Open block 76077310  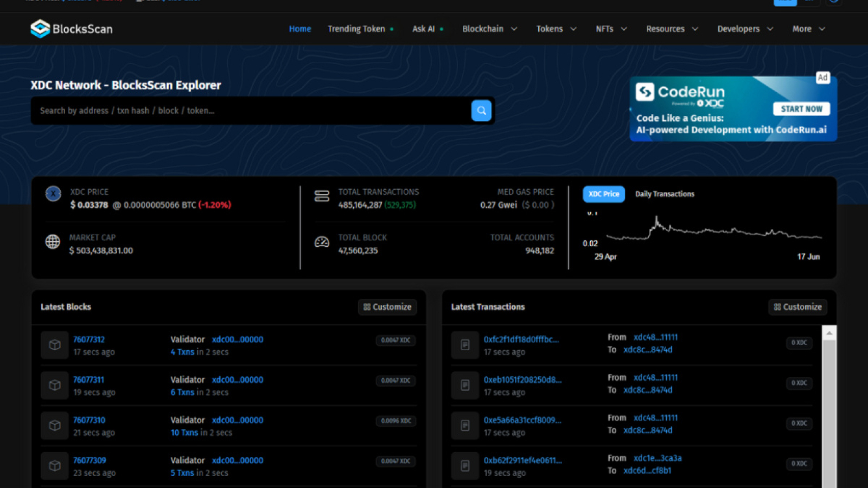[x=89, y=420]
